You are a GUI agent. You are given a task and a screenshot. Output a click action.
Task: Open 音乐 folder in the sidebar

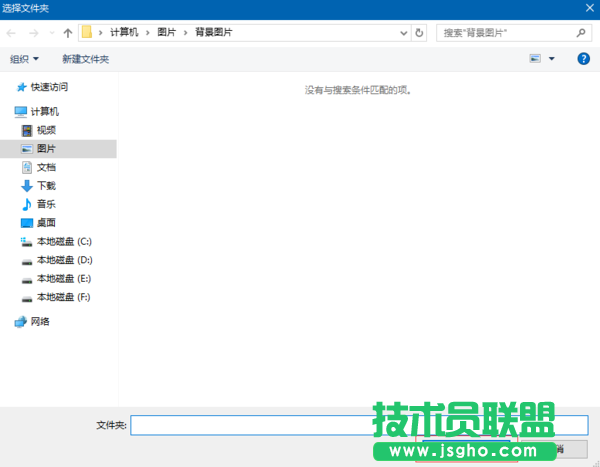click(x=46, y=204)
